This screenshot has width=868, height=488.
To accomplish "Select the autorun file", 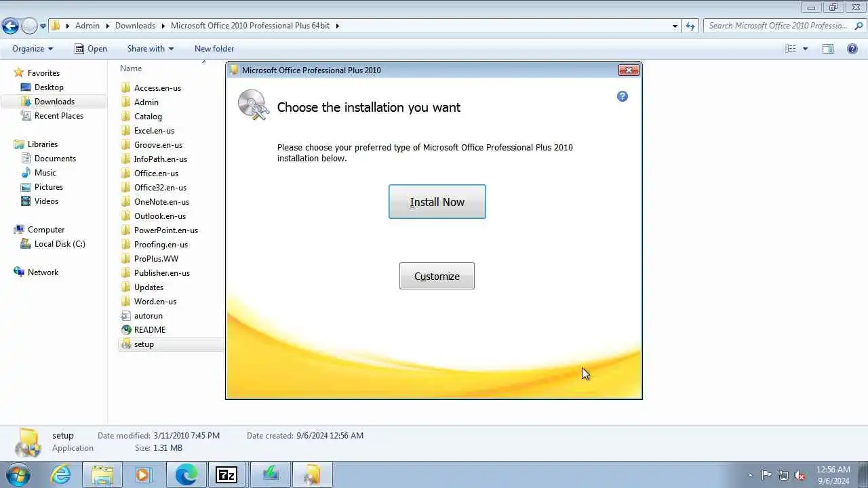I will [x=148, y=316].
